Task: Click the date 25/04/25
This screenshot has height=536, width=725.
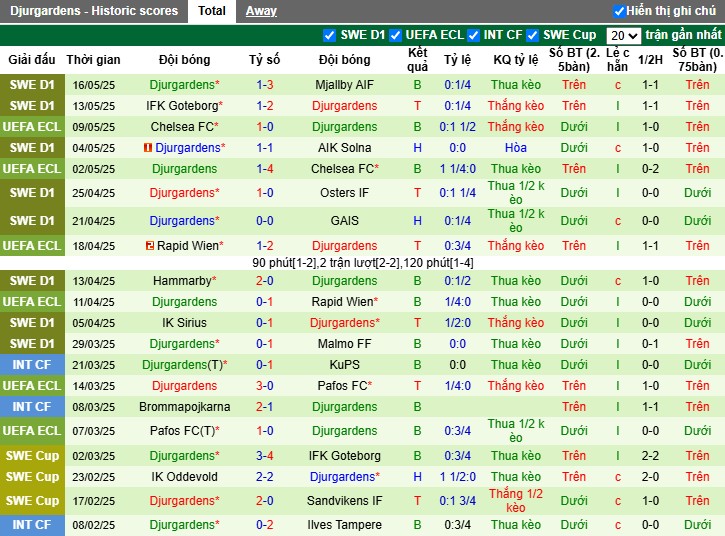Action: 93,193
